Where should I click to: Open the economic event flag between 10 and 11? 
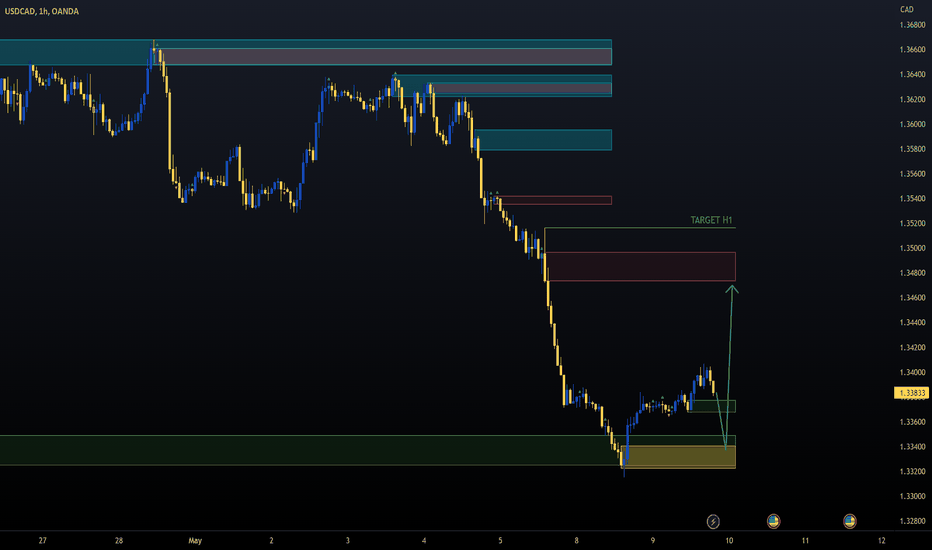[x=773, y=521]
